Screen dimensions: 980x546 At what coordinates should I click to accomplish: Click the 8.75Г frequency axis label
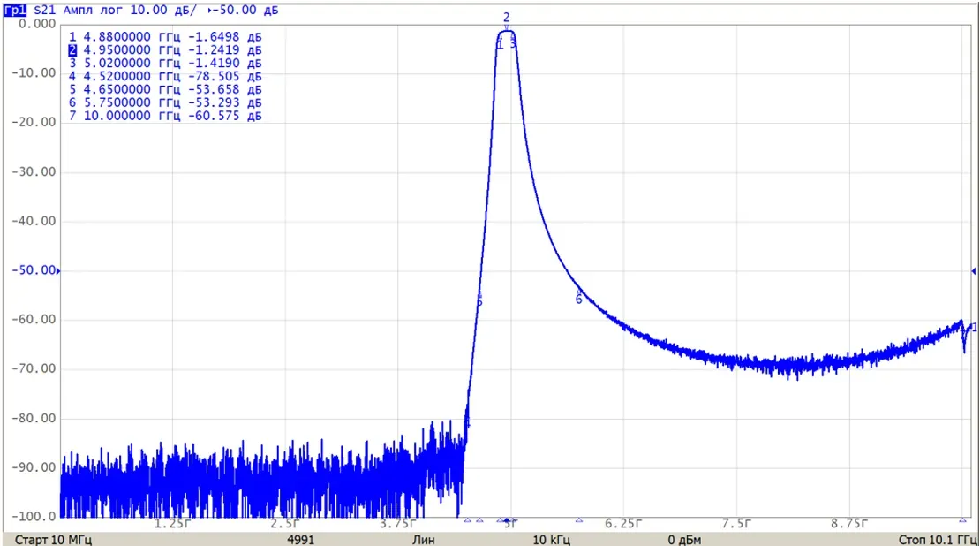(848, 524)
